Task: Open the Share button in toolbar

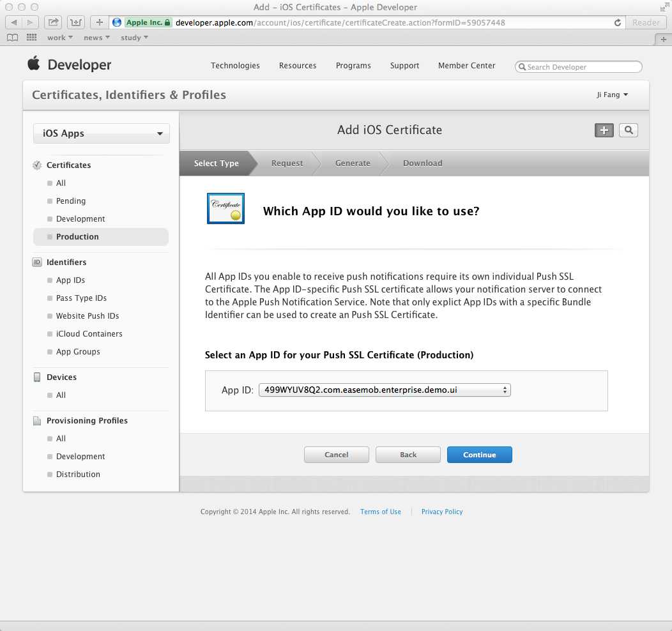Action: click(53, 22)
